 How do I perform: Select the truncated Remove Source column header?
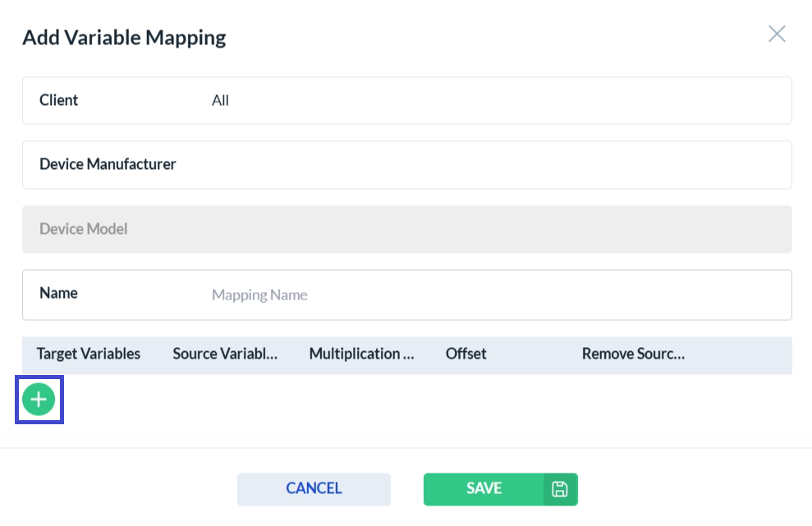(633, 354)
